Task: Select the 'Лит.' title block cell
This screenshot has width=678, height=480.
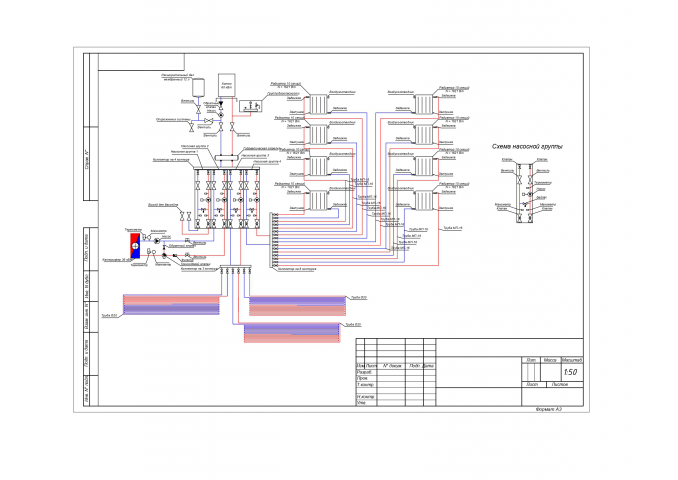Action: point(531,360)
